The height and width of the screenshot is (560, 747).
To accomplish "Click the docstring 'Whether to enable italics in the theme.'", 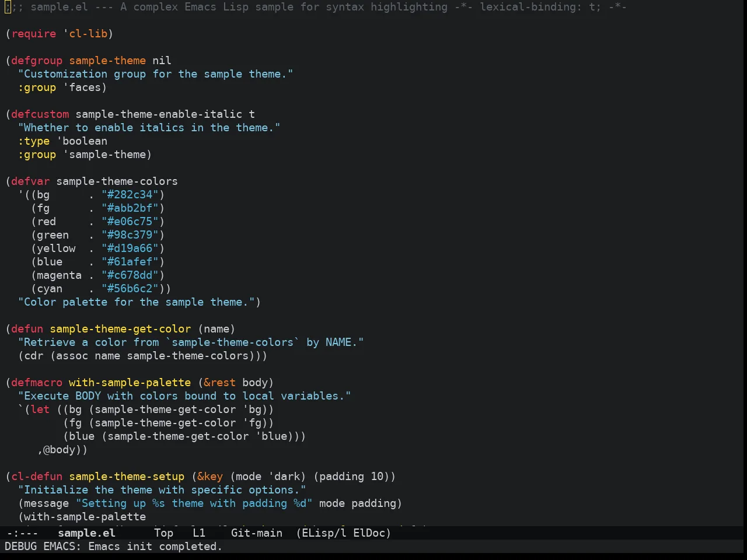I will click(149, 128).
